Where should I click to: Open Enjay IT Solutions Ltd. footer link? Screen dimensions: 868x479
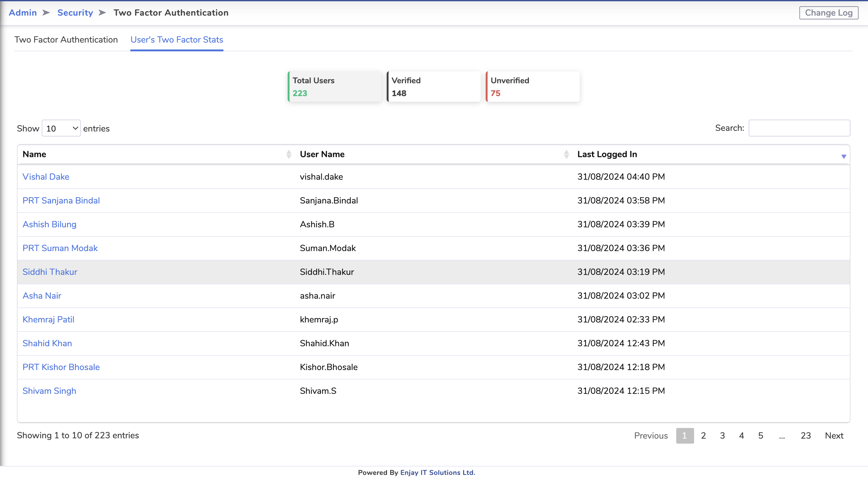click(x=437, y=473)
